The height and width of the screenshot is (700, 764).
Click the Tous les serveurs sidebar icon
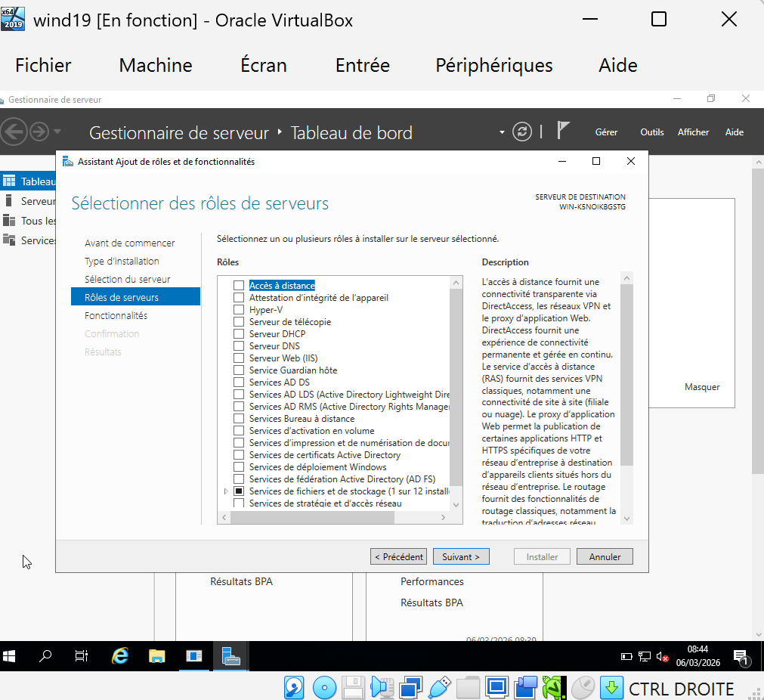[9, 220]
